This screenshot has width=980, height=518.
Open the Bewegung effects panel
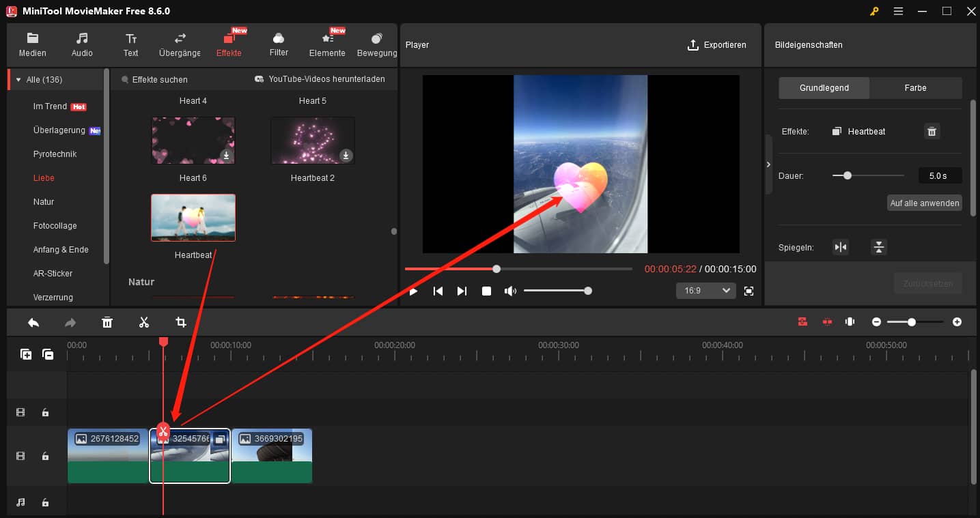(x=376, y=44)
